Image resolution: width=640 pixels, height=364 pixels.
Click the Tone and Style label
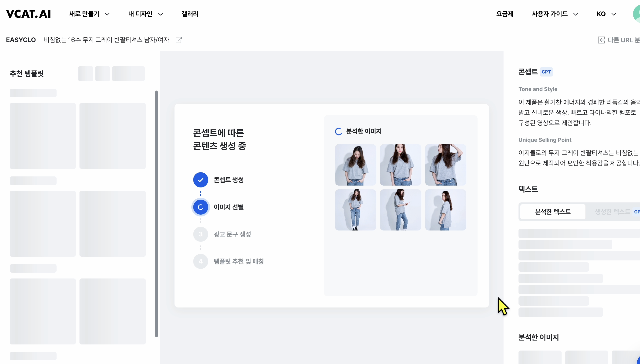click(538, 89)
